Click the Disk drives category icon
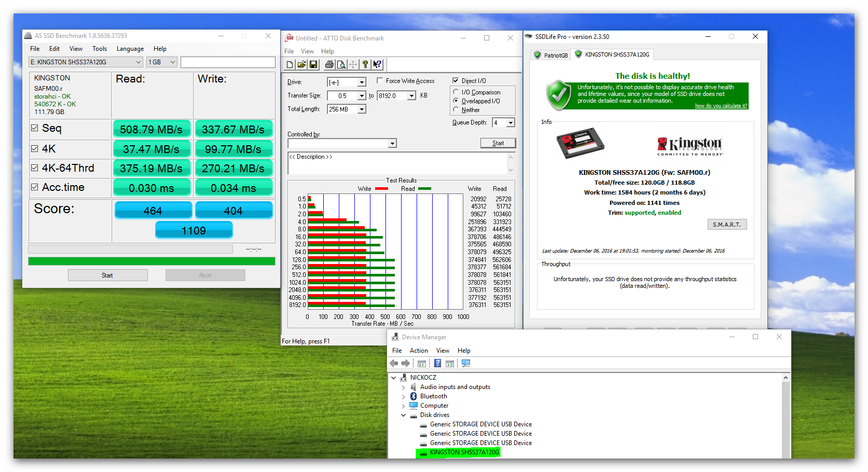 [414, 415]
